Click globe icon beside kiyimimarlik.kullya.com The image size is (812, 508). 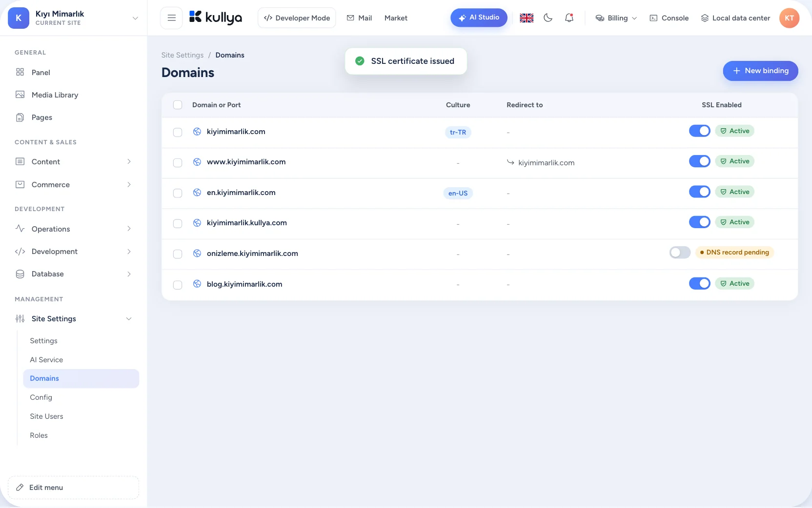197,223
